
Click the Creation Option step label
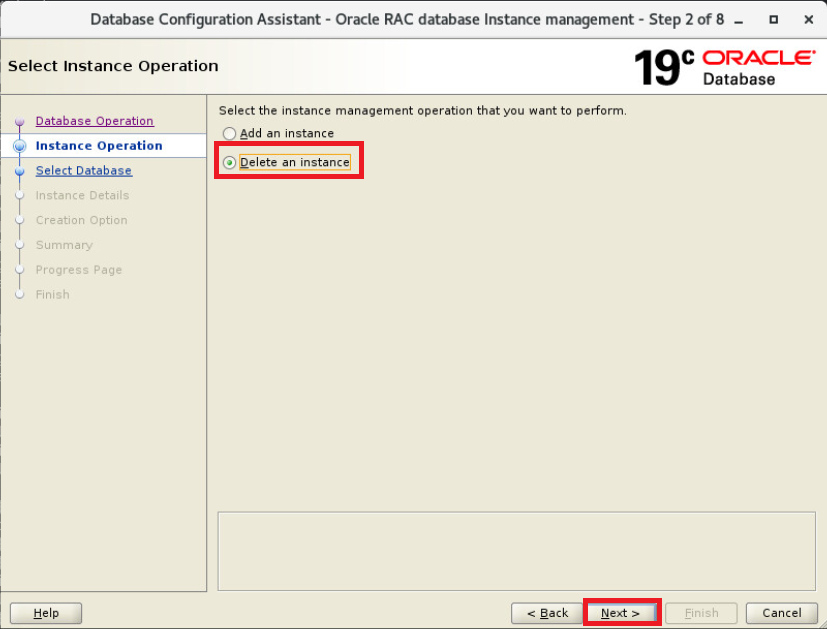[82, 220]
